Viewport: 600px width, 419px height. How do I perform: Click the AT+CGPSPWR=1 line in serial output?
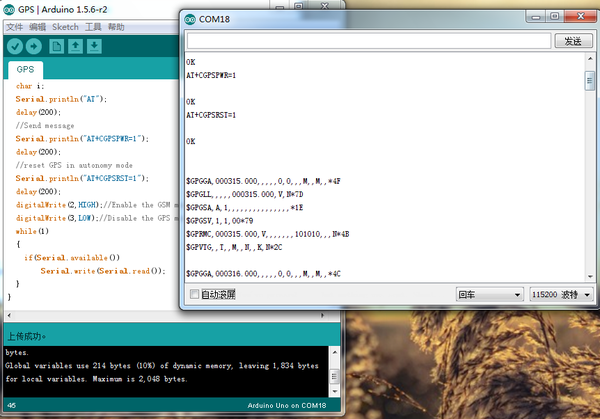click(211, 75)
